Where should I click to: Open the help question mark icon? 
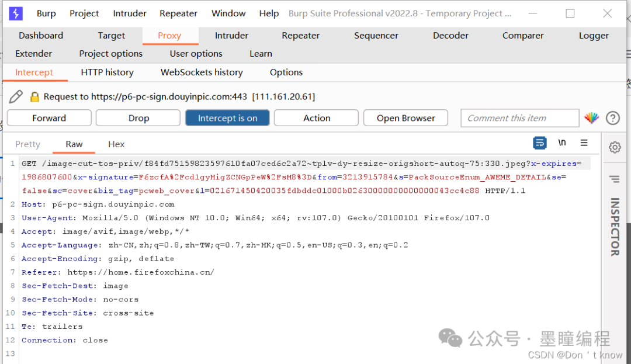click(x=612, y=118)
